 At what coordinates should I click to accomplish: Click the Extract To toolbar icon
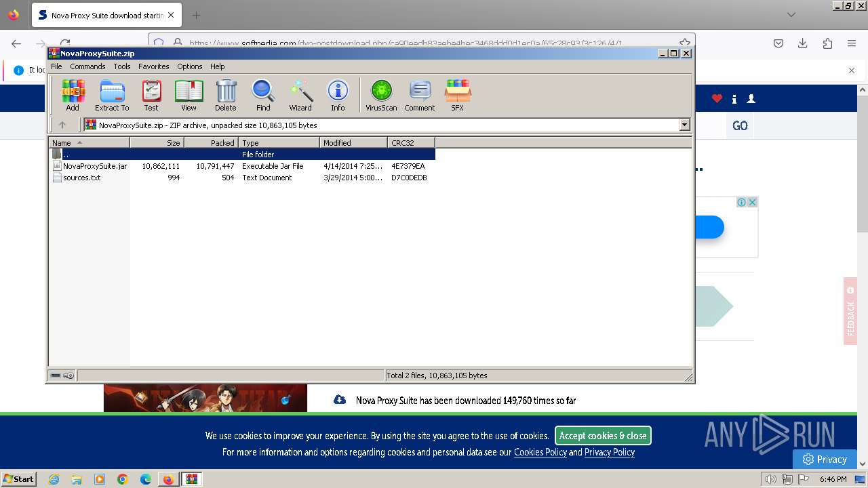112,96
